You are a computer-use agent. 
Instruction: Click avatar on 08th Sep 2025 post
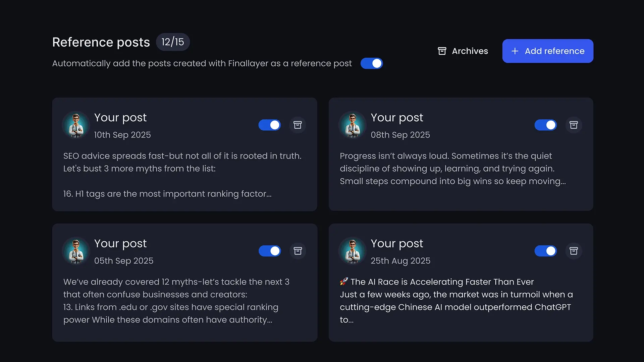coord(353,125)
